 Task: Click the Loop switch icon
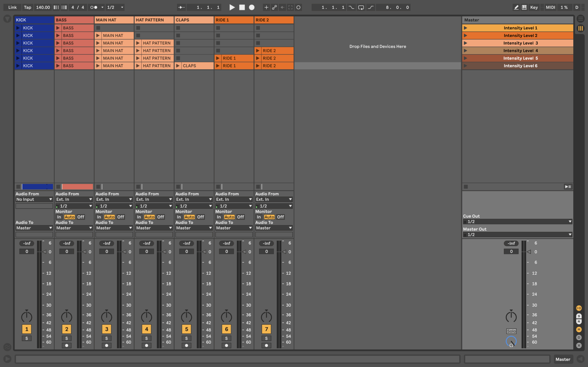[x=361, y=7]
